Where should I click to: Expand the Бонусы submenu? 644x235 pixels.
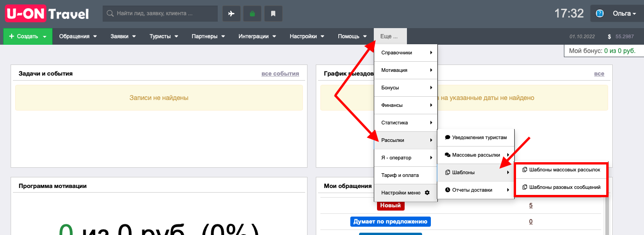click(406, 88)
